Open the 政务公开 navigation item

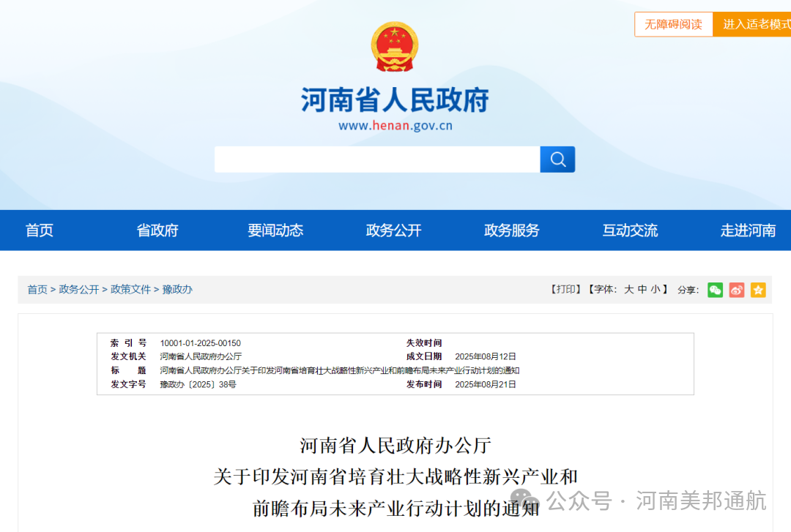tap(394, 231)
